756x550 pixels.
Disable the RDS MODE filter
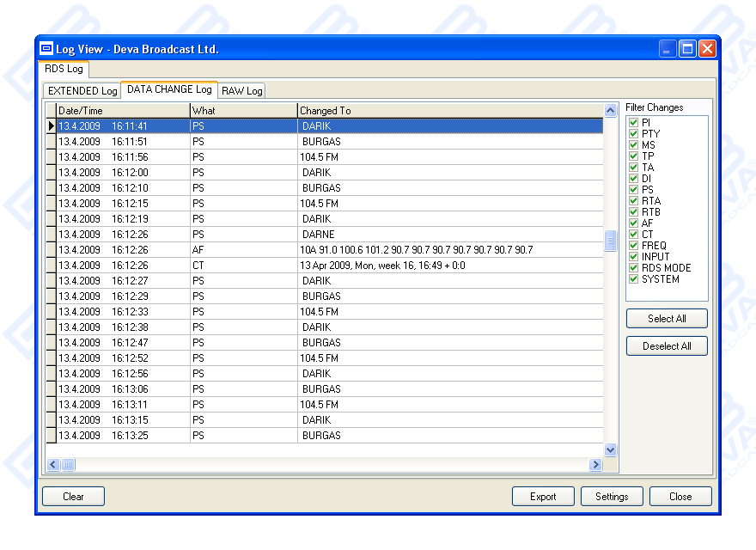(x=634, y=268)
